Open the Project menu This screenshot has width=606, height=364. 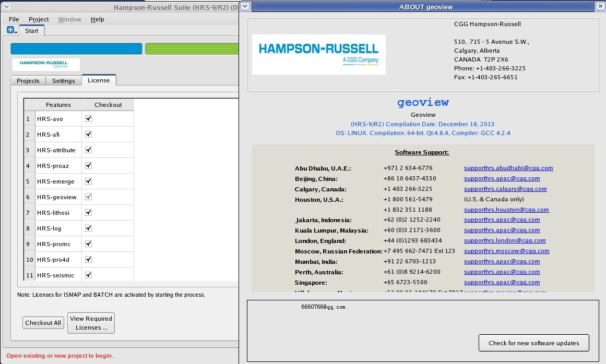point(39,19)
